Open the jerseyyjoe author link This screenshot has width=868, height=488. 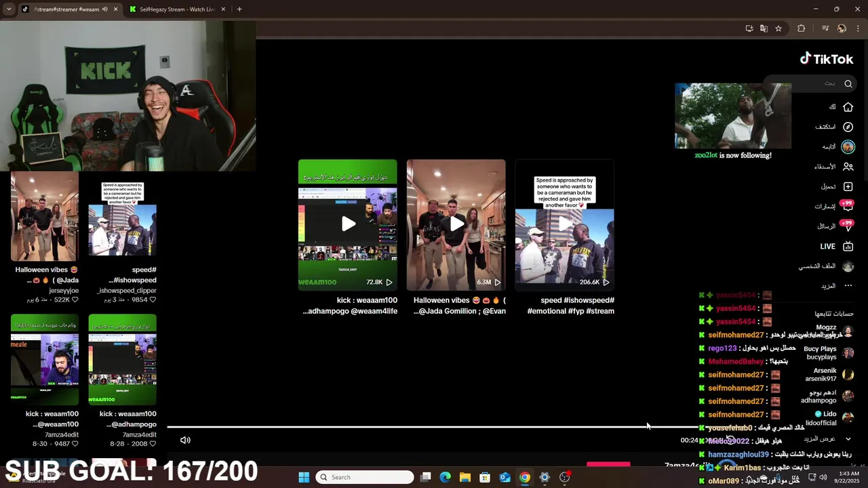64,291
